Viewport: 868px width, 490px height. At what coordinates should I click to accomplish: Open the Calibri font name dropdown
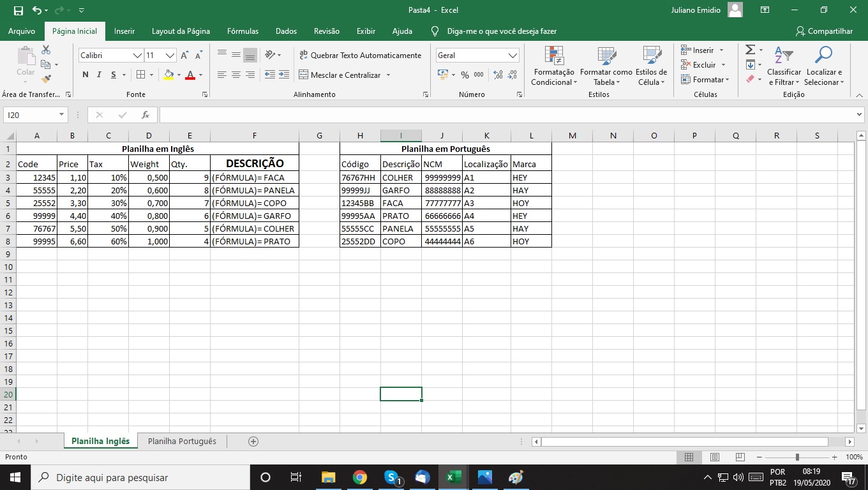137,56
